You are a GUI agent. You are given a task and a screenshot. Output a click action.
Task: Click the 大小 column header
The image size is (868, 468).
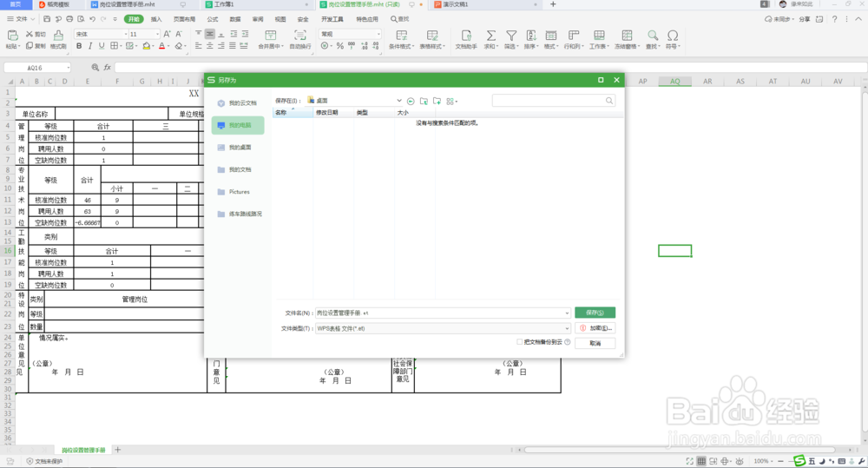(415, 112)
